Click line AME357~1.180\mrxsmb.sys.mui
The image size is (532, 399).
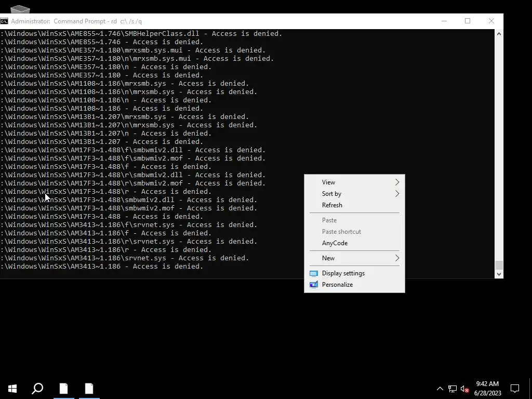(132, 50)
